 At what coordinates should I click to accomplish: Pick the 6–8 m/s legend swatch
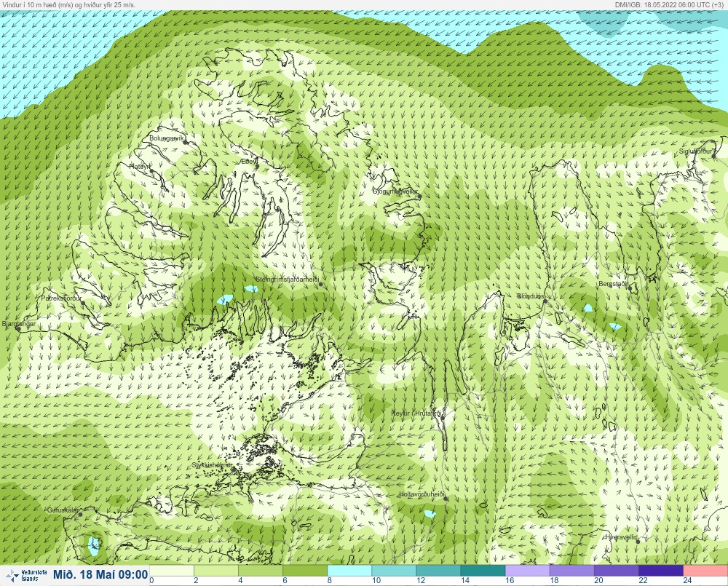pyautogui.click(x=305, y=570)
